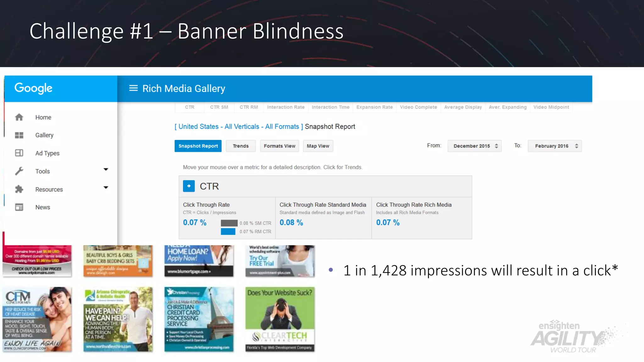Click the Have Pain We Can Help ad

click(x=118, y=319)
